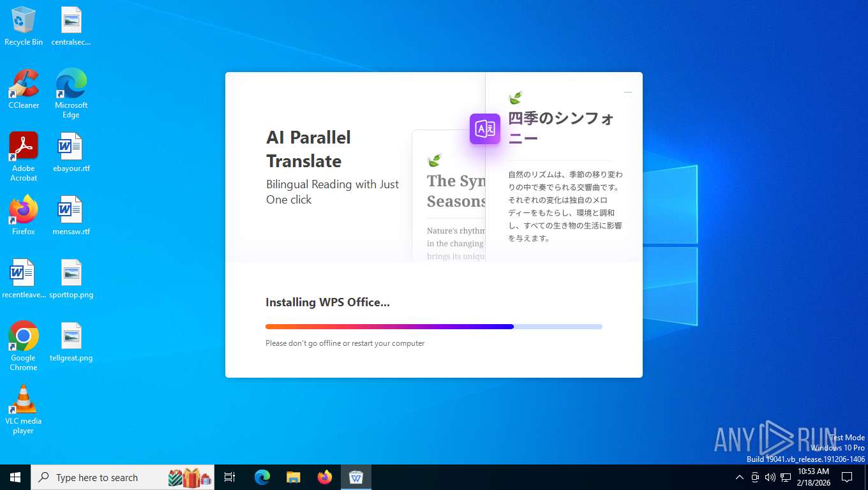The image size is (868, 490).
Task: Open the taskbar clock and calendar
Action: tap(814, 477)
